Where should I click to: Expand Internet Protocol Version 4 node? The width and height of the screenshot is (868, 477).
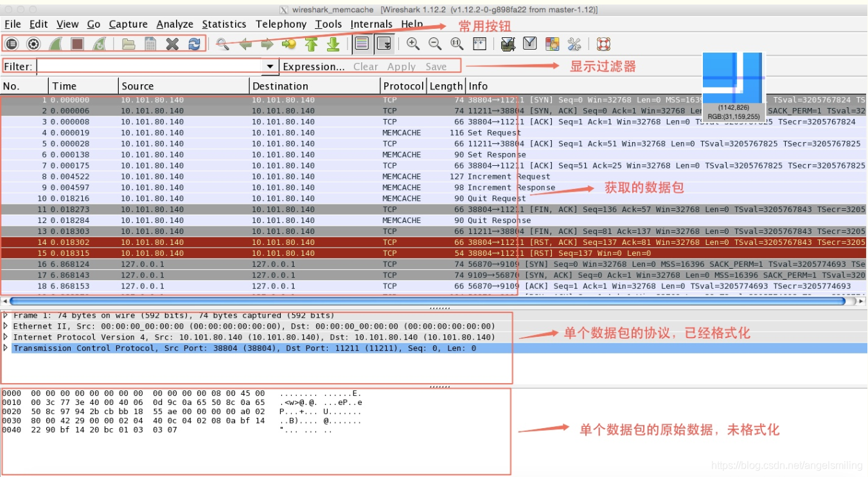tap(6, 337)
